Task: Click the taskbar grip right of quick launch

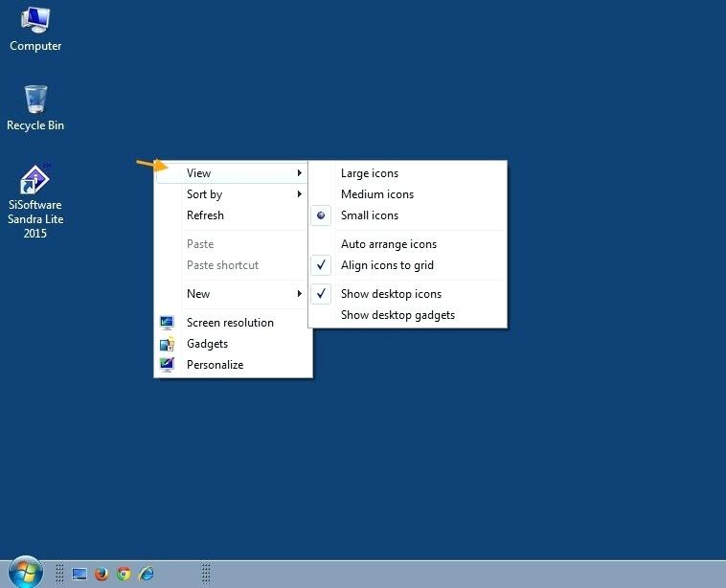Action: click(x=206, y=574)
